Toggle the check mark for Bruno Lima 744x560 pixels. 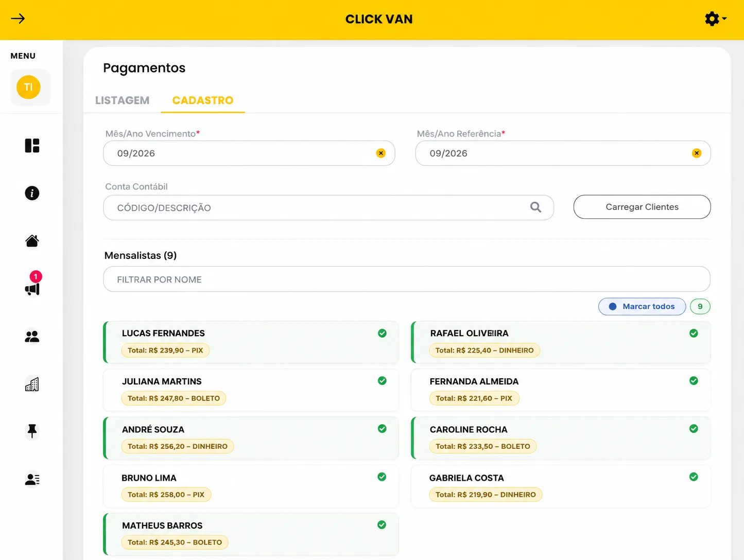pos(382,477)
